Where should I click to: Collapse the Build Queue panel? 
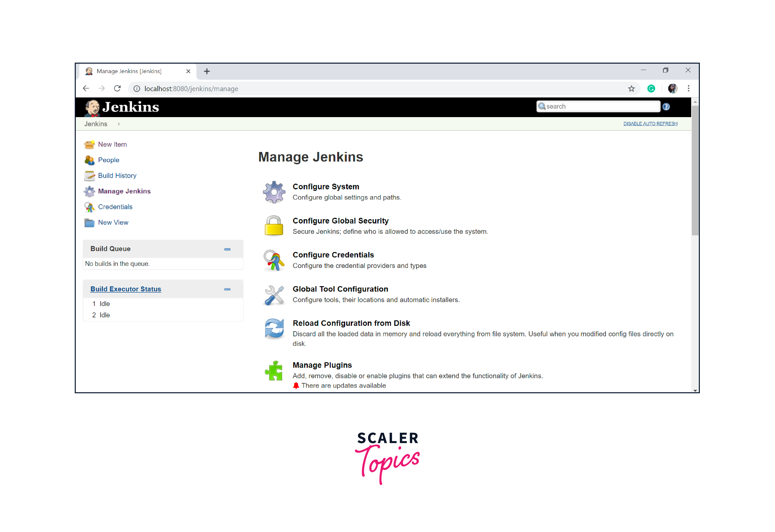[227, 249]
